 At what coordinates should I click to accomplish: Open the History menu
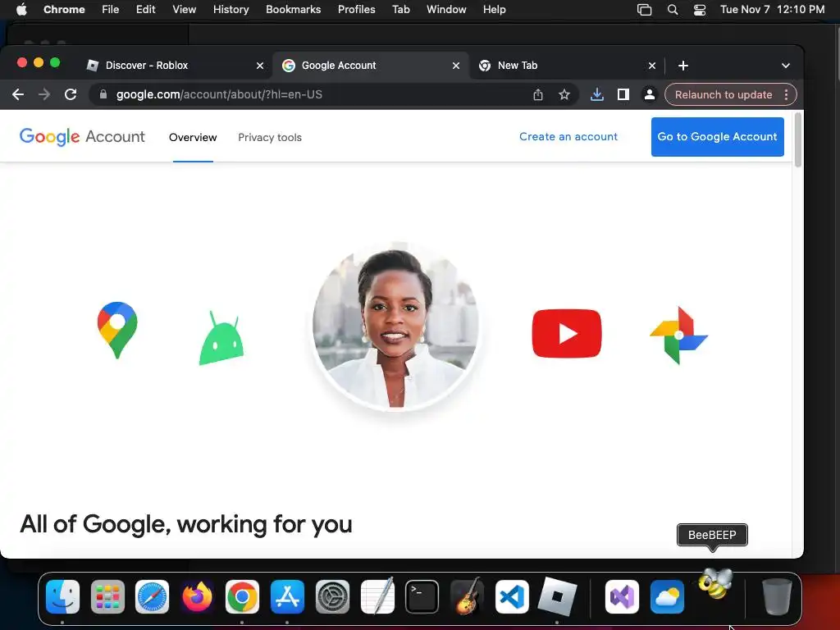[231, 9]
